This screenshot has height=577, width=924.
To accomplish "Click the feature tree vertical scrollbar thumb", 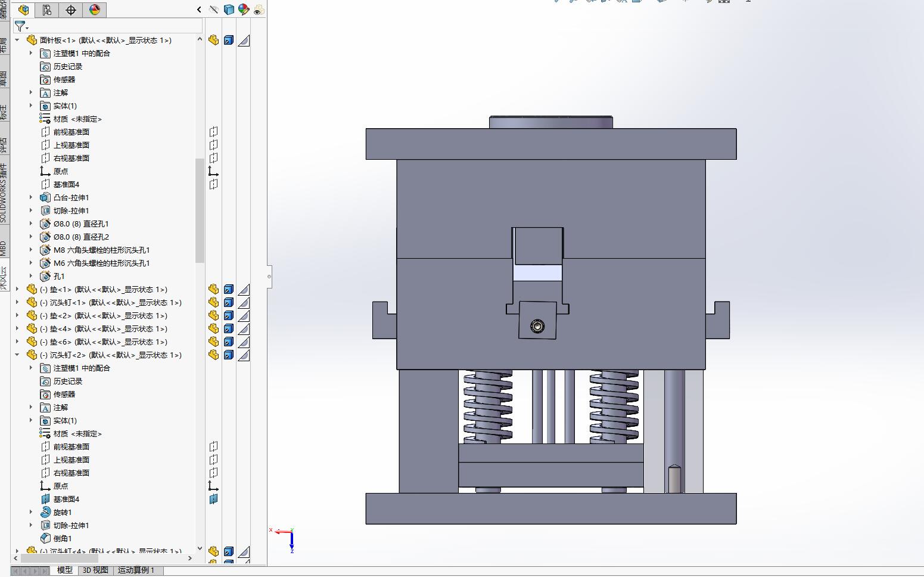I will 200,210.
